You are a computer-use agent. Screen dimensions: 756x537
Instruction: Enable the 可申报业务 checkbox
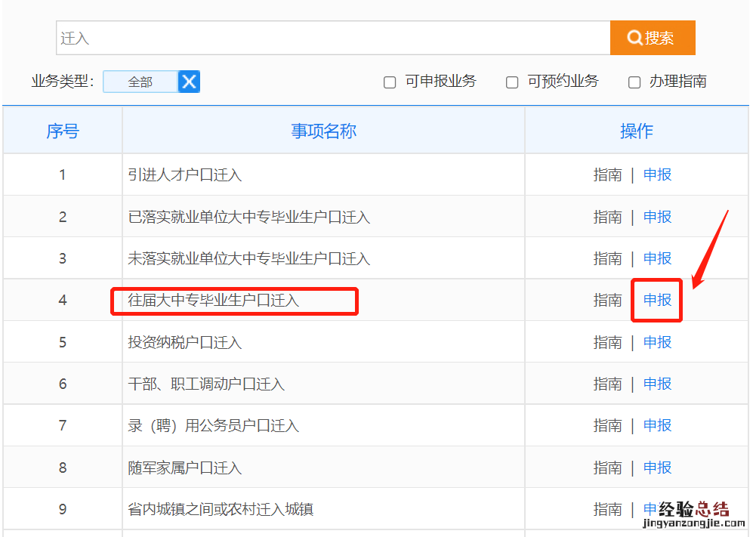pos(390,82)
